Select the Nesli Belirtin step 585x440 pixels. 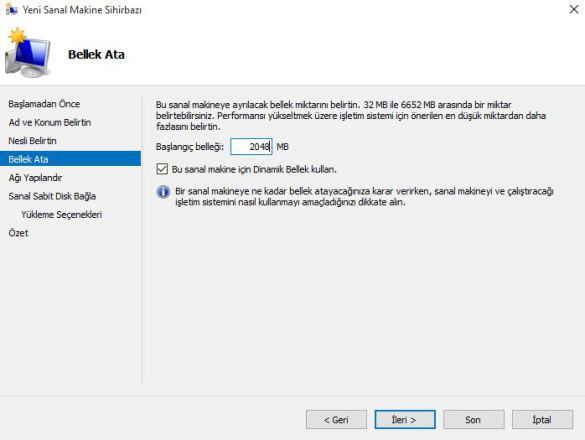click(x=32, y=141)
